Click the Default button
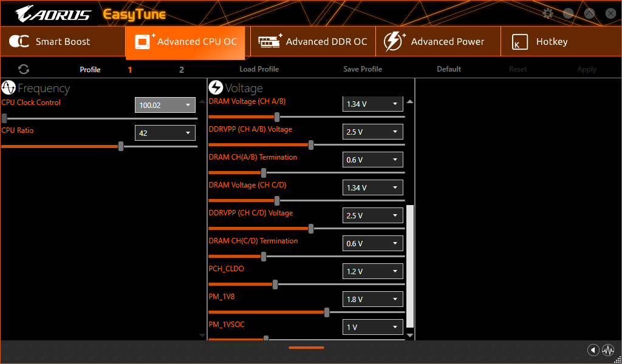622x364 pixels. [x=449, y=69]
